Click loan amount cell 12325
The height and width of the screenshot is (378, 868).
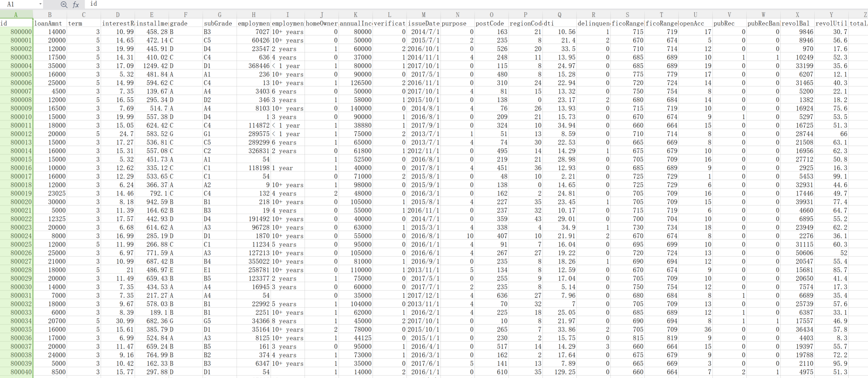coord(50,219)
